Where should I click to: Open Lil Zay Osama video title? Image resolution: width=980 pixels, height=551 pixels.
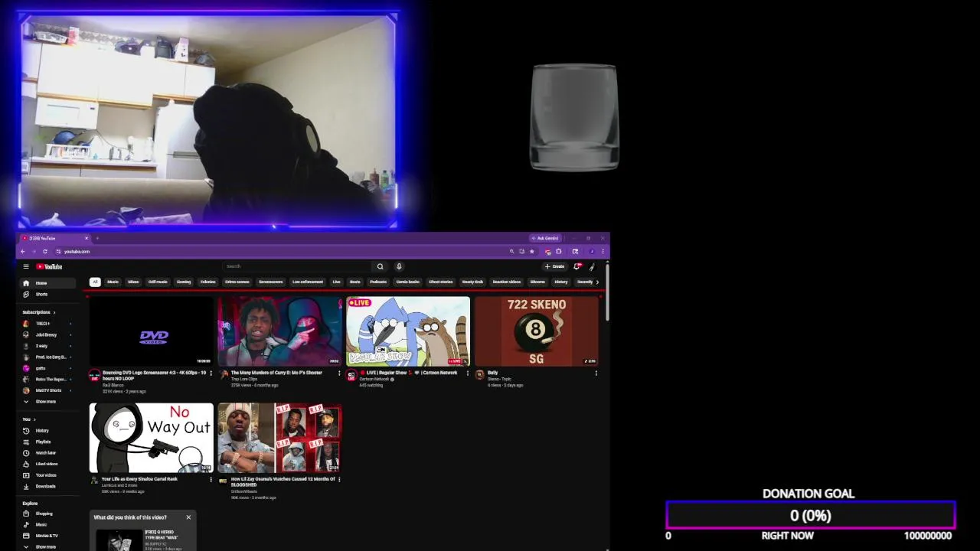click(283, 481)
